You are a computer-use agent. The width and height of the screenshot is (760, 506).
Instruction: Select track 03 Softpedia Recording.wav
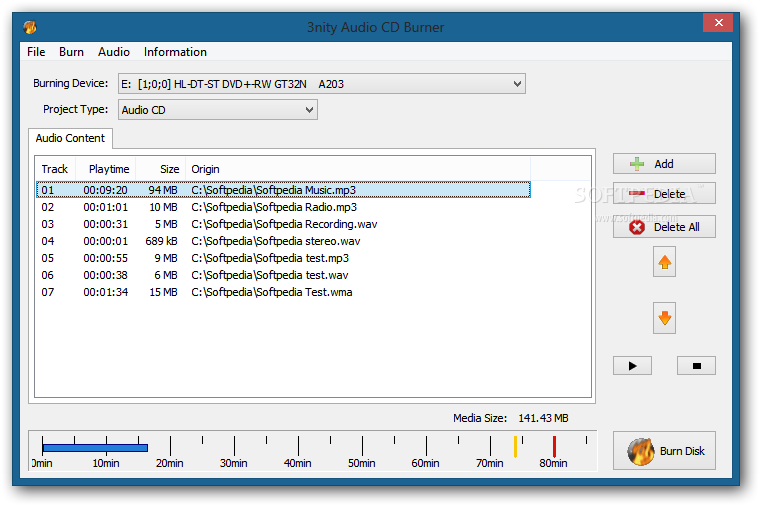[284, 224]
